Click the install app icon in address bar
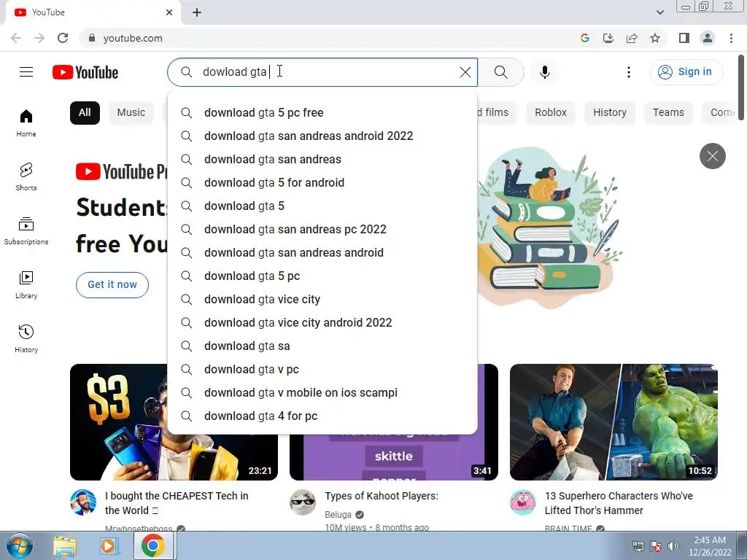Screen dimensions: 747x560 click(x=608, y=38)
